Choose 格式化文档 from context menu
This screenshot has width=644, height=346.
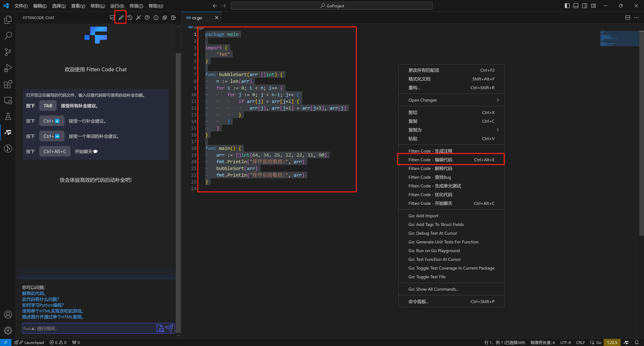pyautogui.click(x=451, y=79)
